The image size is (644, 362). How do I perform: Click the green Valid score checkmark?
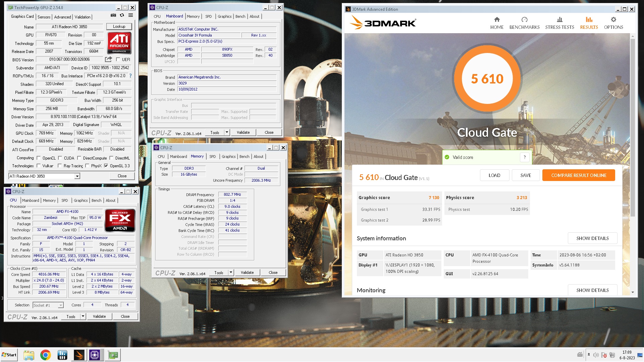(447, 157)
